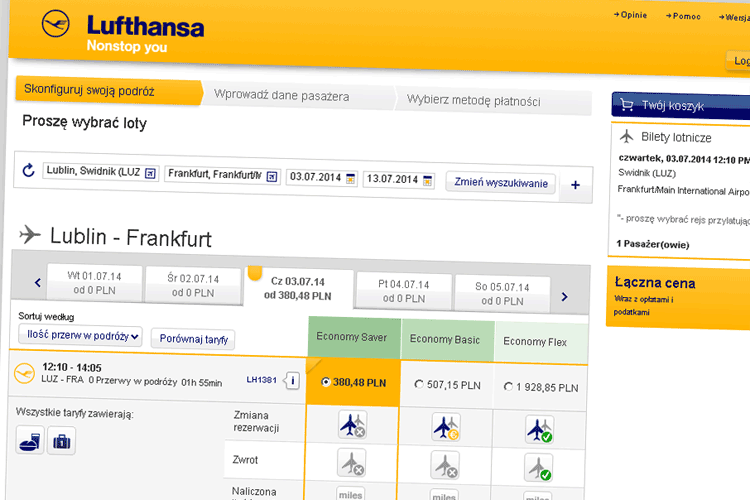
Task: Click Economy Saver rebooking not allowed icon
Action: tap(353, 424)
